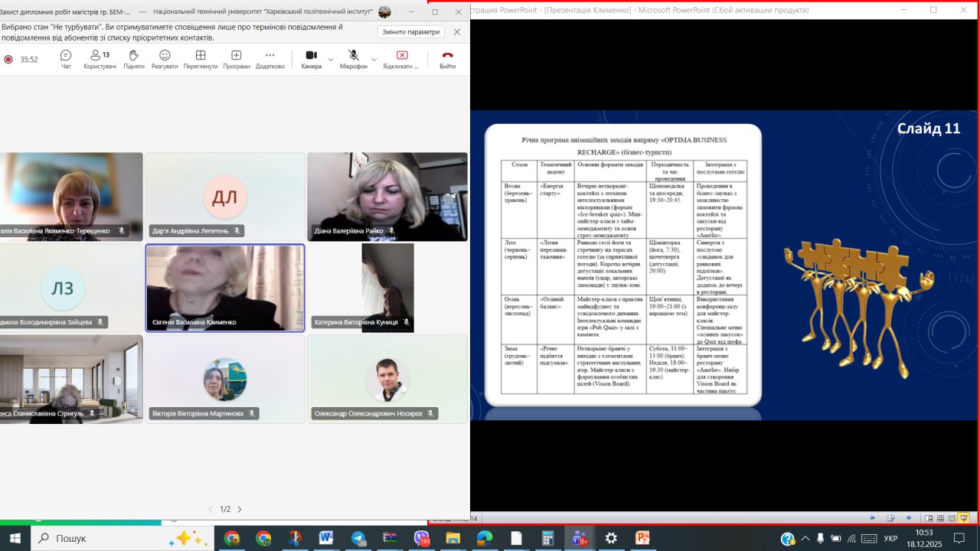Open the Get Help icon in tray
Viewport: 980px width, 551px height.
coord(788,539)
